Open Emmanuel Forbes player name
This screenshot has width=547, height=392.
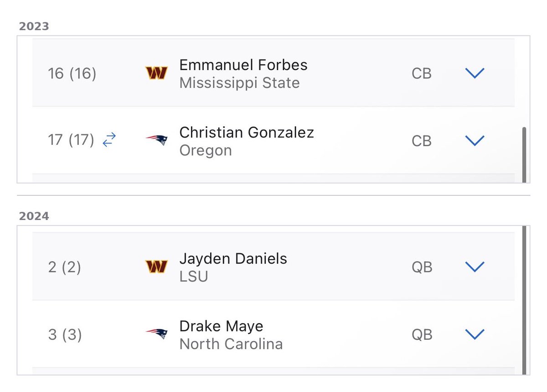243,65
